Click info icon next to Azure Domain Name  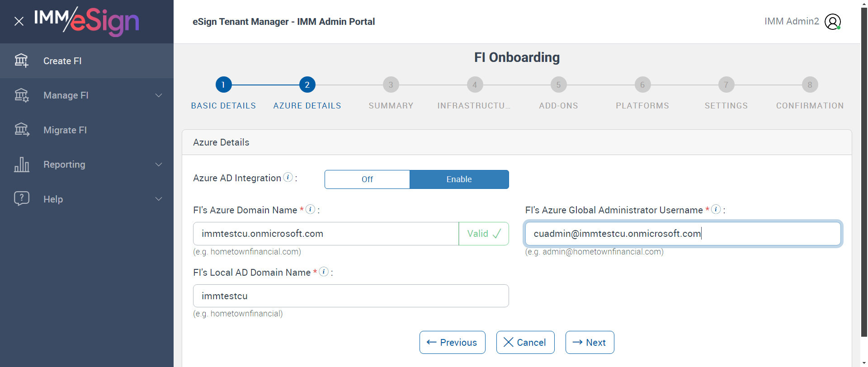pos(310,209)
